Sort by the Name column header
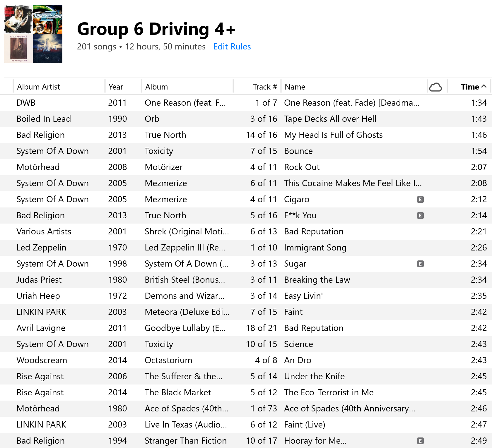 295,87
